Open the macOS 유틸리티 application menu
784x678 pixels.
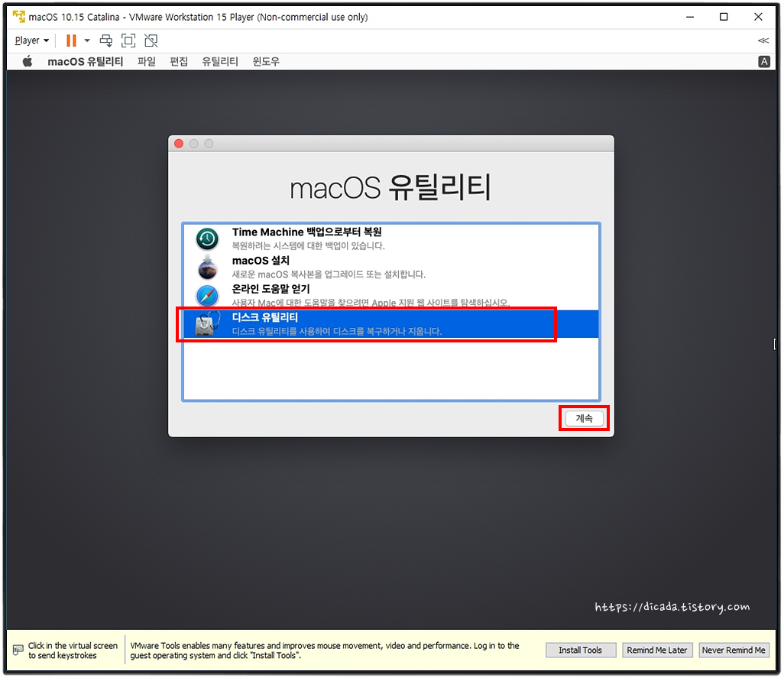86,61
